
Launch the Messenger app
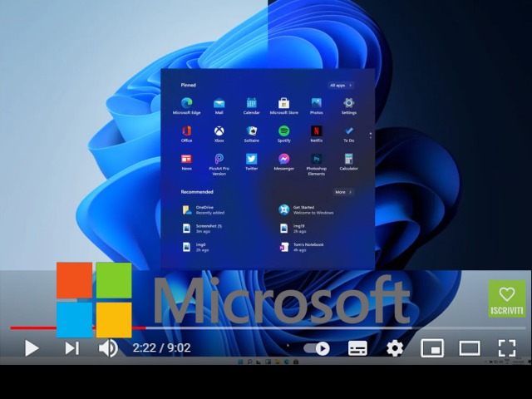click(x=284, y=162)
